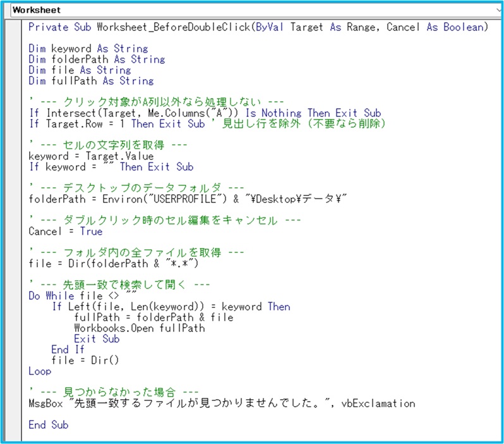Image resolution: width=504 pixels, height=444 pixels.
Task: Click the If Left(file, Len(keyword)) line
Action: [x=171, y=307]
